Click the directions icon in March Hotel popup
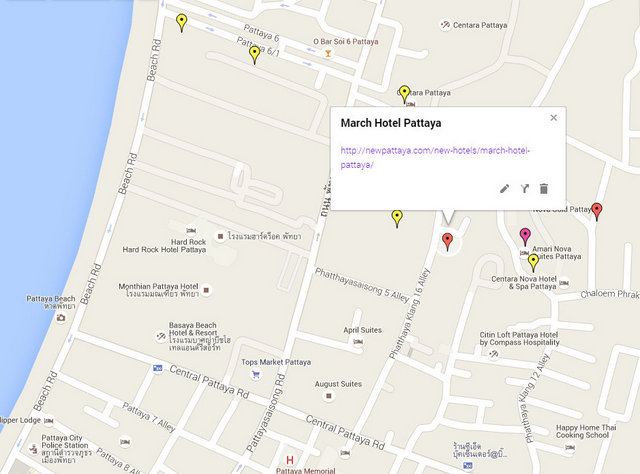The height and width of the screenshot is (474, 640). pos(524,189)
